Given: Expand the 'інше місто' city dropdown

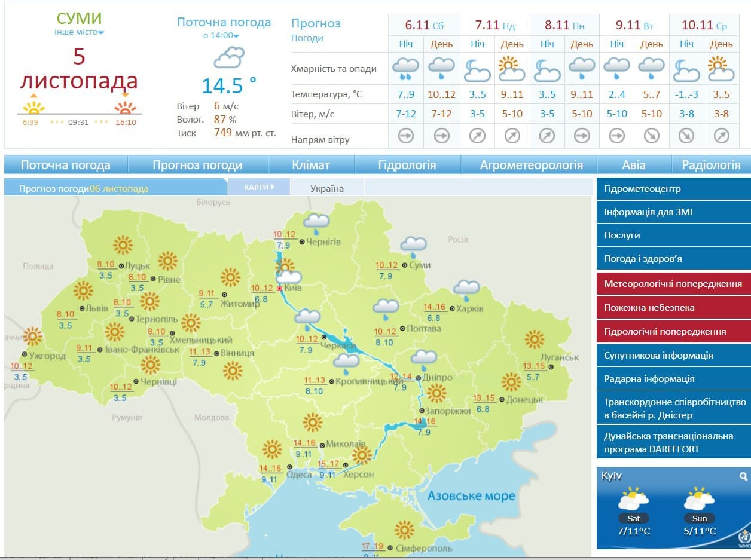Looking at the screenshot, I should [x=79, y=32].
